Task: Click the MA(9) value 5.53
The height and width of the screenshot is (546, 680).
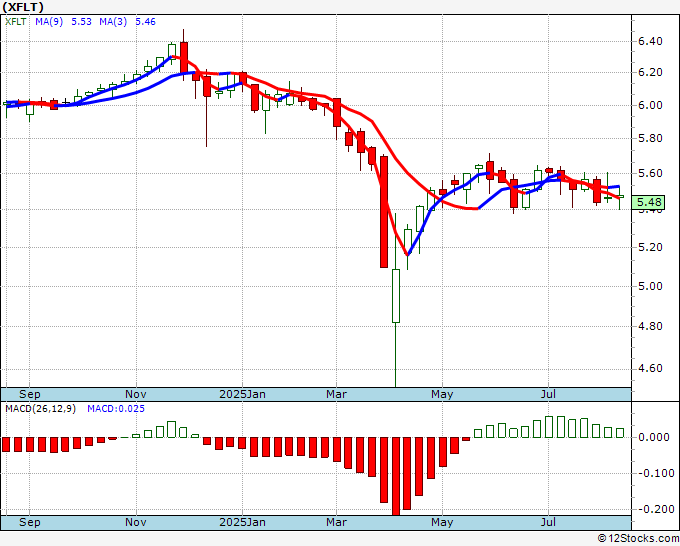Action: (82, 22)
